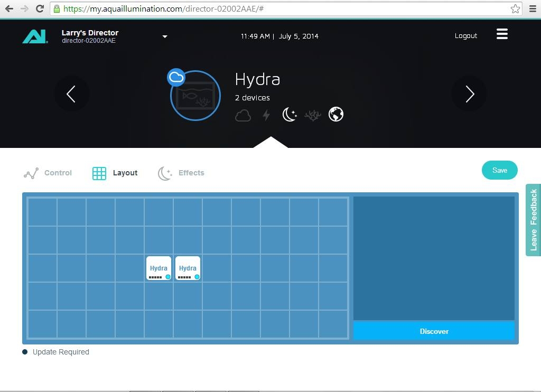Click the Hydra group title
This screenshot has height=392, width=541.
257,79
